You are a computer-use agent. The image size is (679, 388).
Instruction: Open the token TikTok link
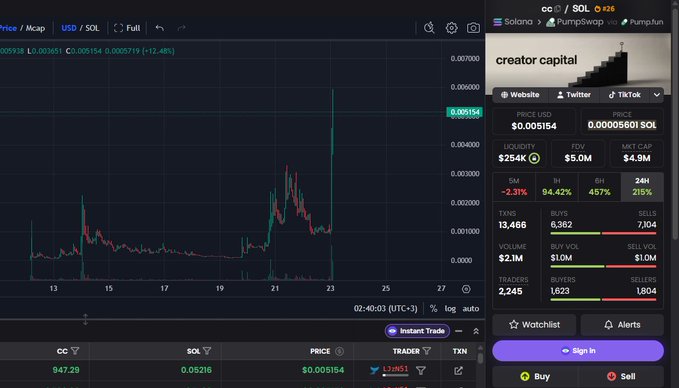pyautogui.click(x=624, y=94)
